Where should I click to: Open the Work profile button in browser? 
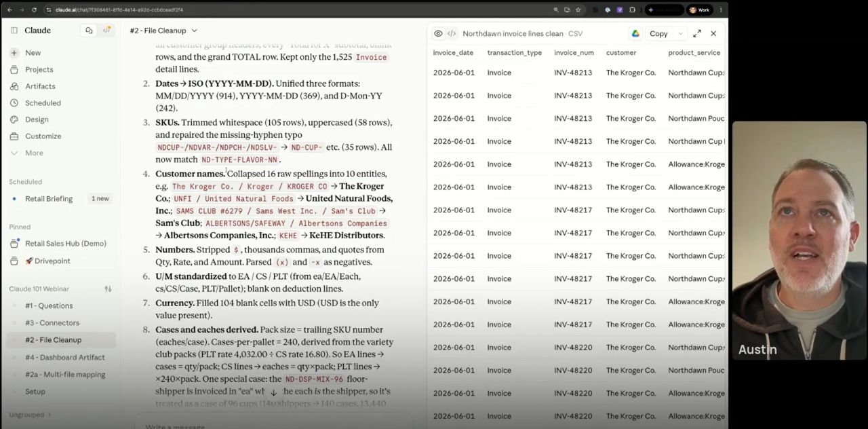coord(701,10)
